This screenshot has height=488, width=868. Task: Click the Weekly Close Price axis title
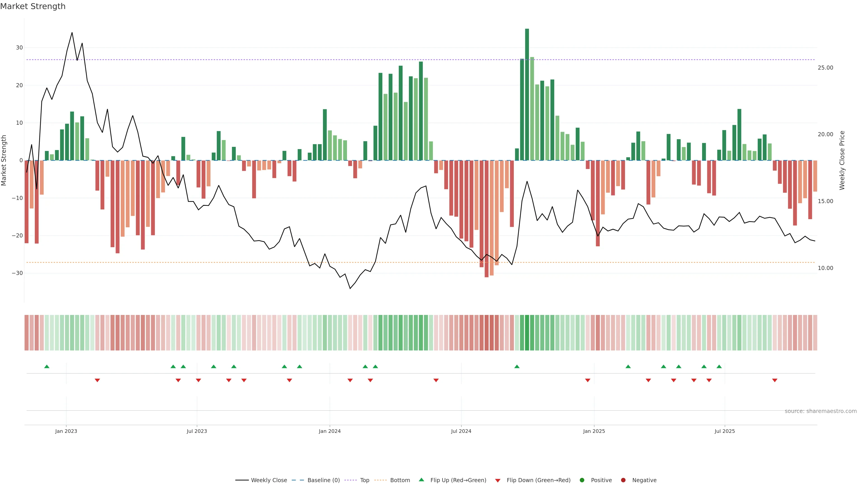point(842,160)
